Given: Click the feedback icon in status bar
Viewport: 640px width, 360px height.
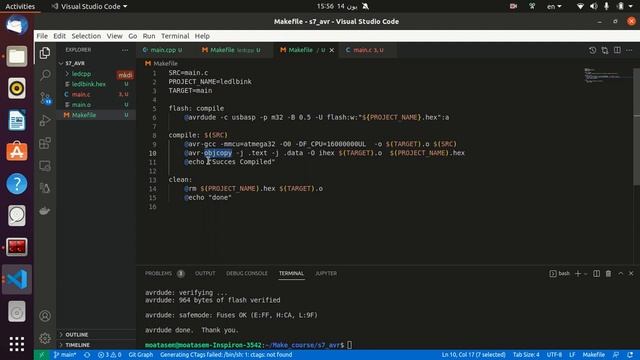Looking at the screenshot, I should [616, 355].
